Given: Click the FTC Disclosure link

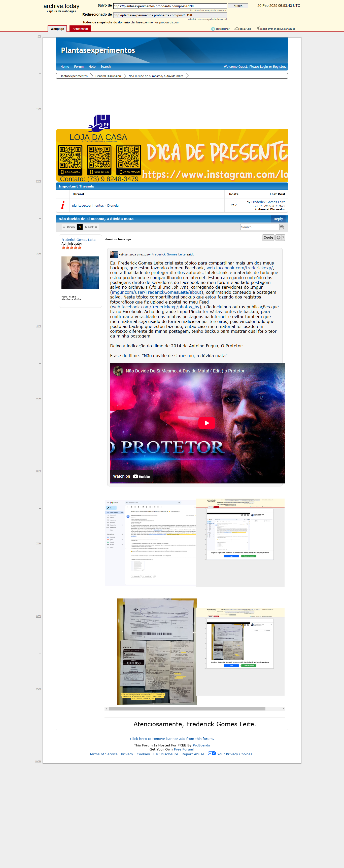Looking at the screenshot, I should (x=165, y=754).
